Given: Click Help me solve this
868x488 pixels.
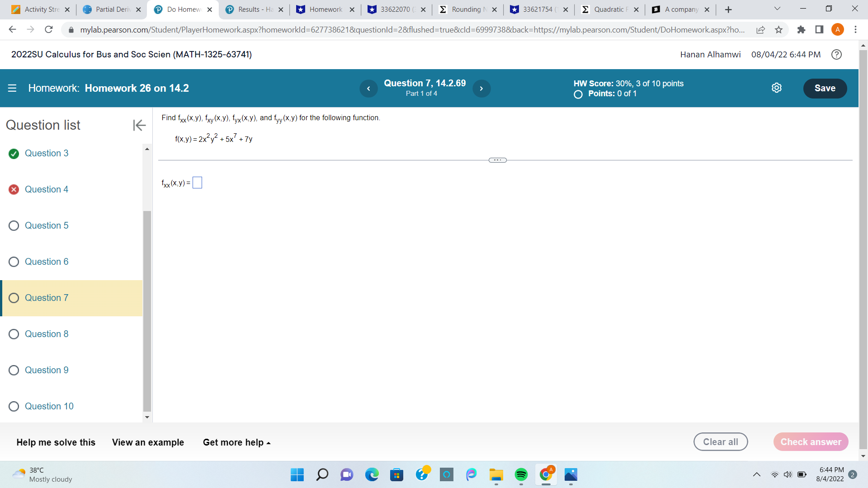Looking at the screenshot, I should [56, 442].
